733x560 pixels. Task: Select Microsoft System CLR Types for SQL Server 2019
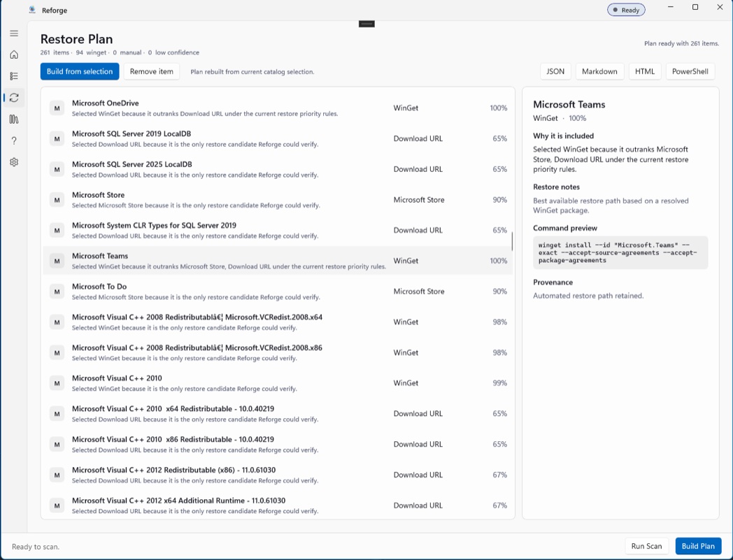pos(278,230)
